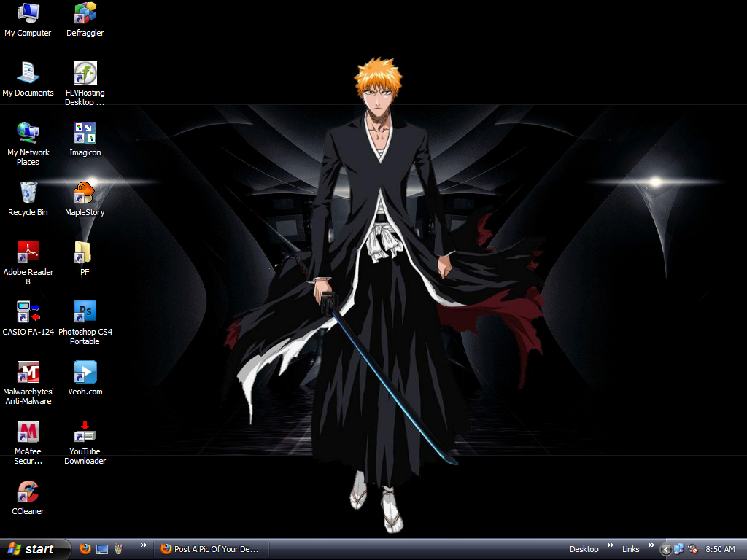Open the Start menu
The height and width of the screenshot is (560, 747).
(33, 548)
